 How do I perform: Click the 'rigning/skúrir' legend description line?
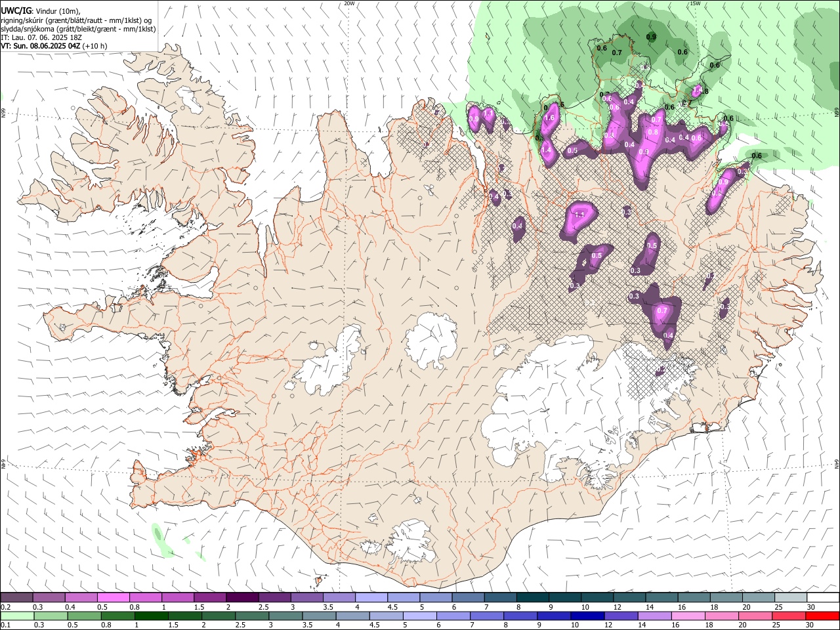76,20
